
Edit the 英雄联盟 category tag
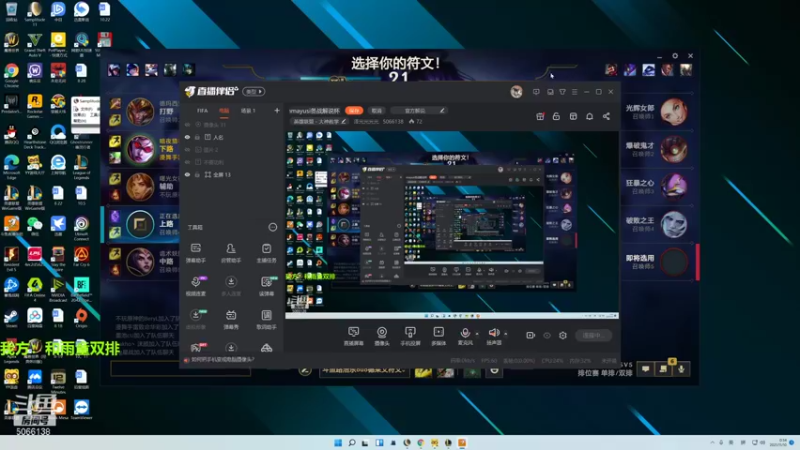319,122
